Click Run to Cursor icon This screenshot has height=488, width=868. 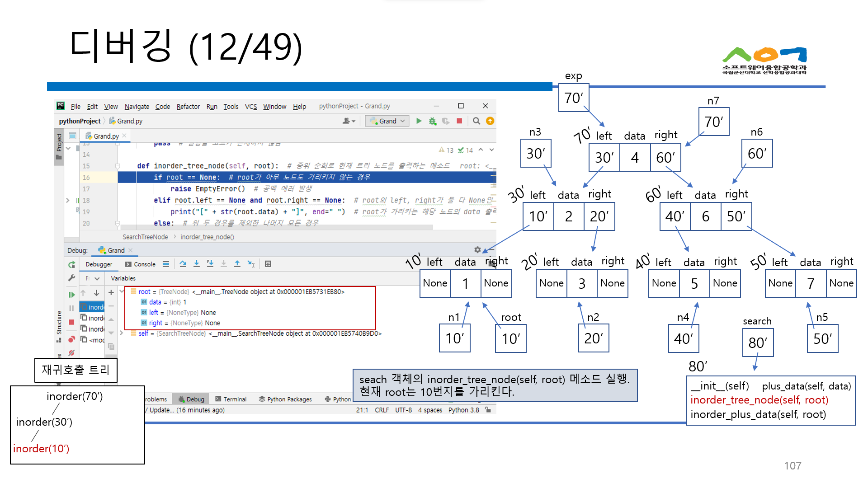pos(251,264)
